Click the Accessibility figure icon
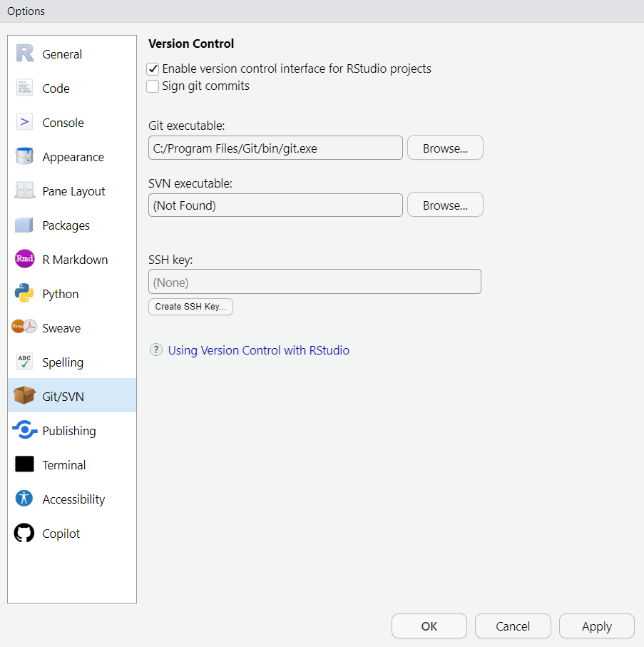The image size is (644, 647). (24, 499)
